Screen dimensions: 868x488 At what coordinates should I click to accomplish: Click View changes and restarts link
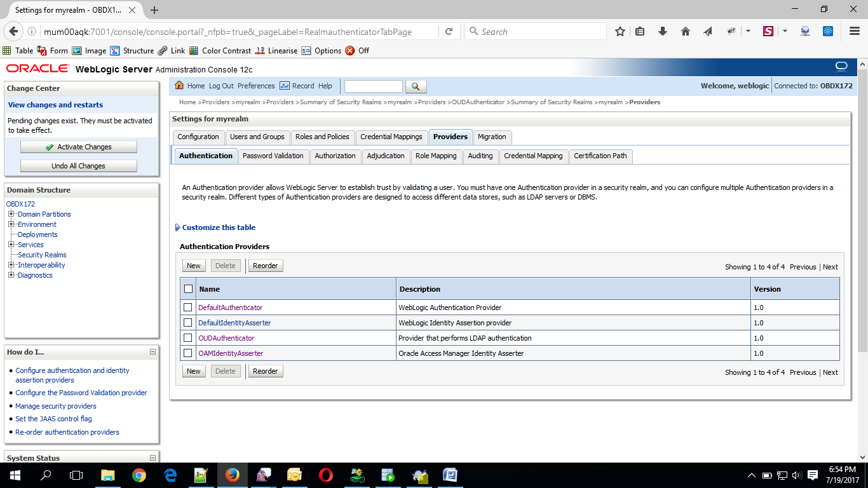(55, 105)
